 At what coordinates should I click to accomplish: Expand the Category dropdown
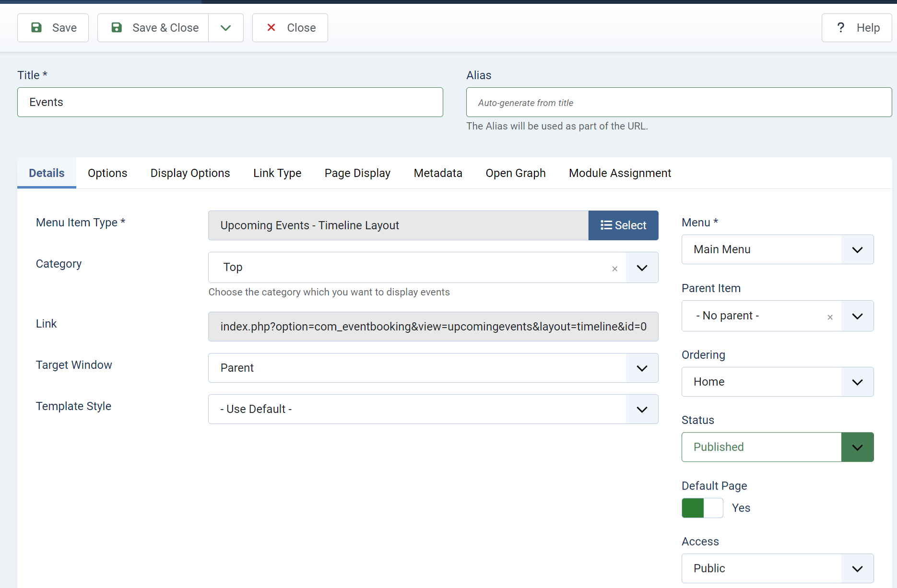(642, 268)
